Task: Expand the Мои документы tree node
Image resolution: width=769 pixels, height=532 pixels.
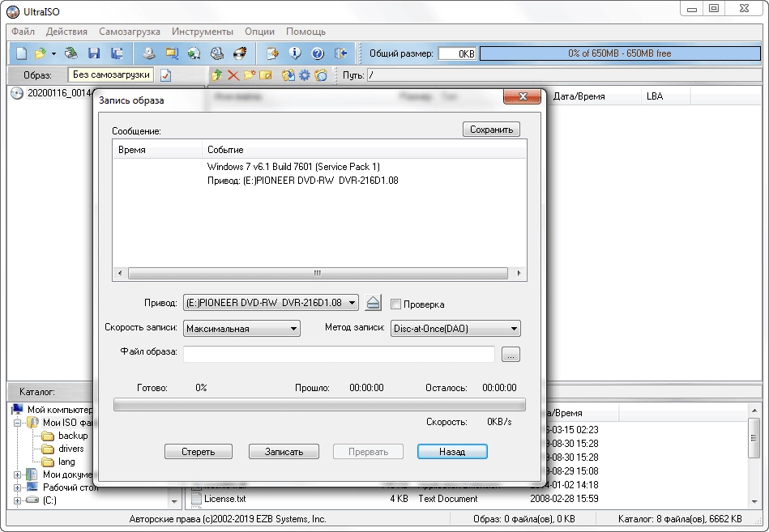Action: (17, 475)
